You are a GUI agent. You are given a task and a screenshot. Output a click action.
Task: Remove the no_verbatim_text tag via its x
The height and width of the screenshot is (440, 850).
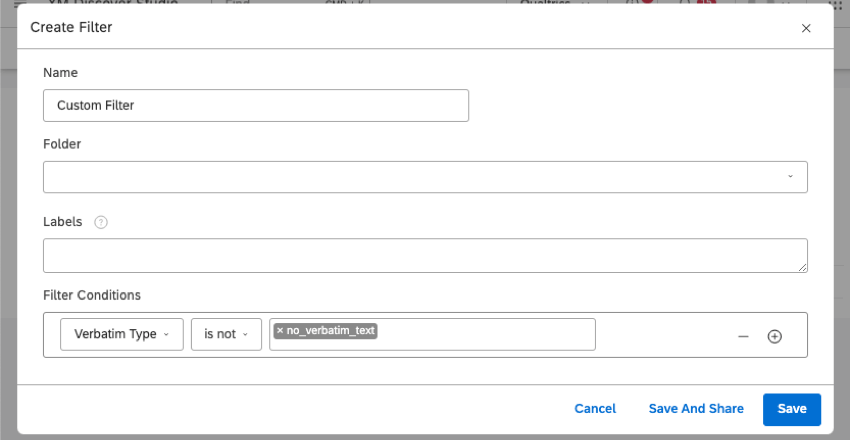pyautogui.click(x=280, y=330)
